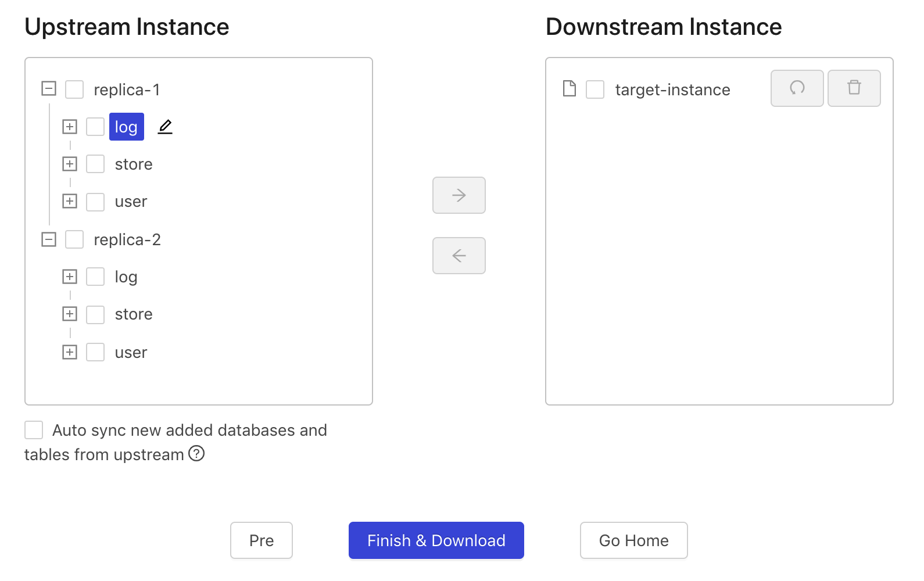Collapse the replica-2 tree node
This screenshot has width=924, height=581.
click(x=49, y=239)
